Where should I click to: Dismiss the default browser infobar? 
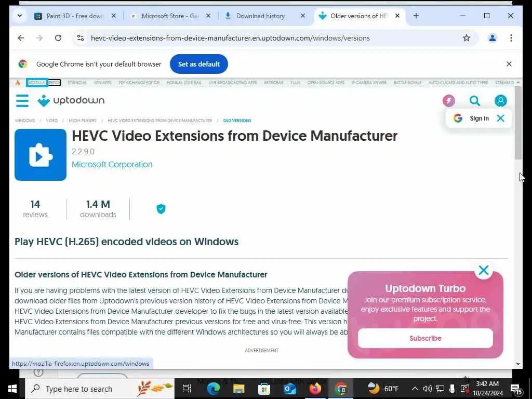pyautogui.click(x=509, y=64)
